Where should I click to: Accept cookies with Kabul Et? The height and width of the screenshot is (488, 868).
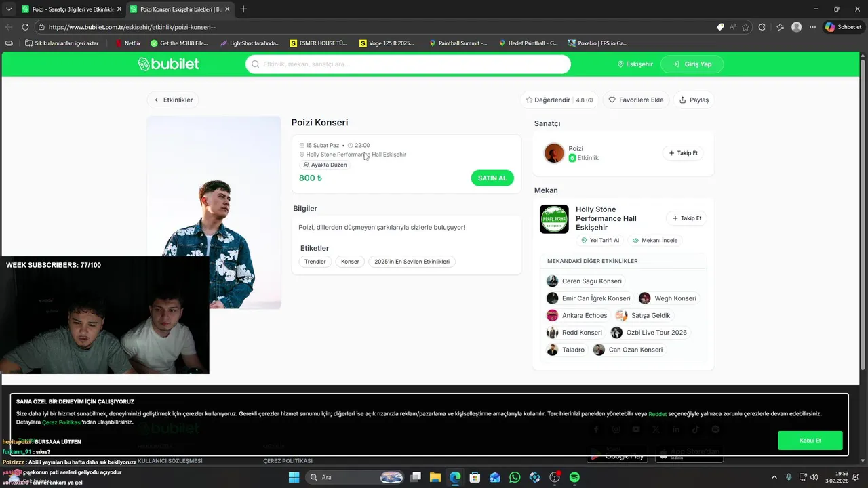pos(810,441)
